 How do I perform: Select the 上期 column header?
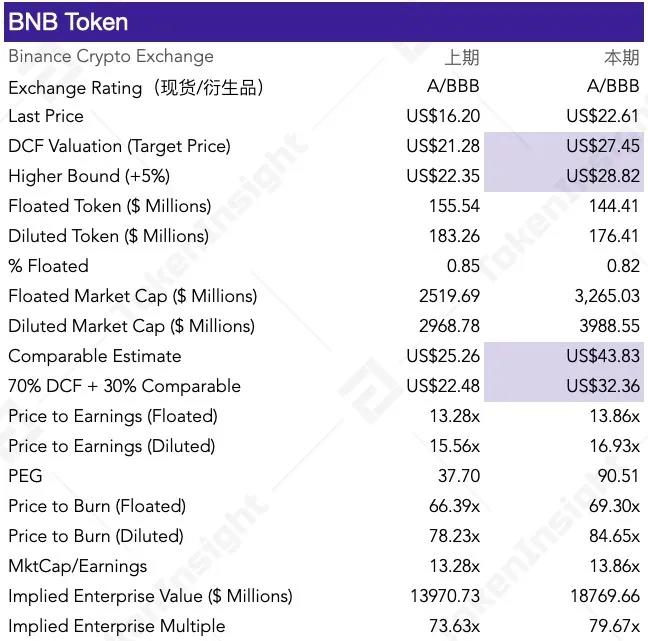click(462, 57)
